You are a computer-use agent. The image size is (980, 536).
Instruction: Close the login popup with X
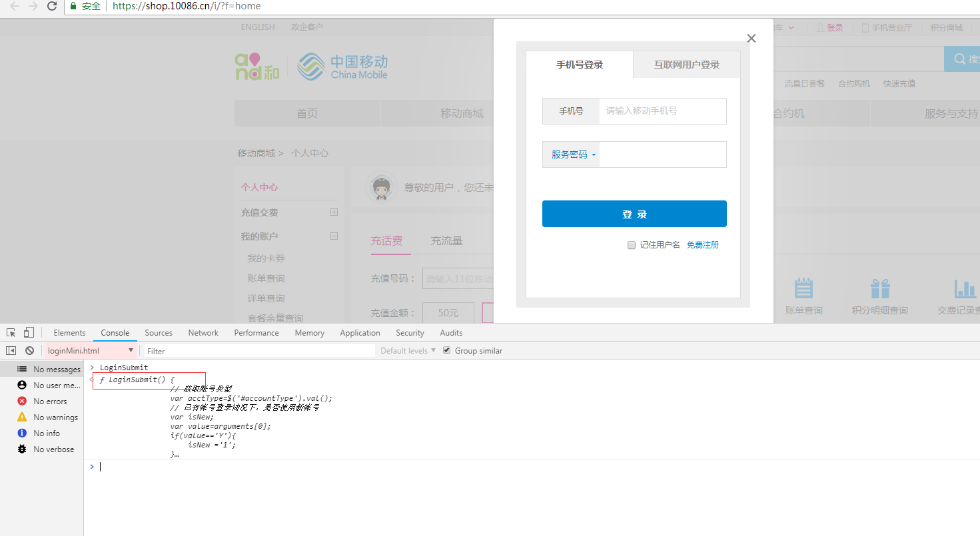point(751,39)
